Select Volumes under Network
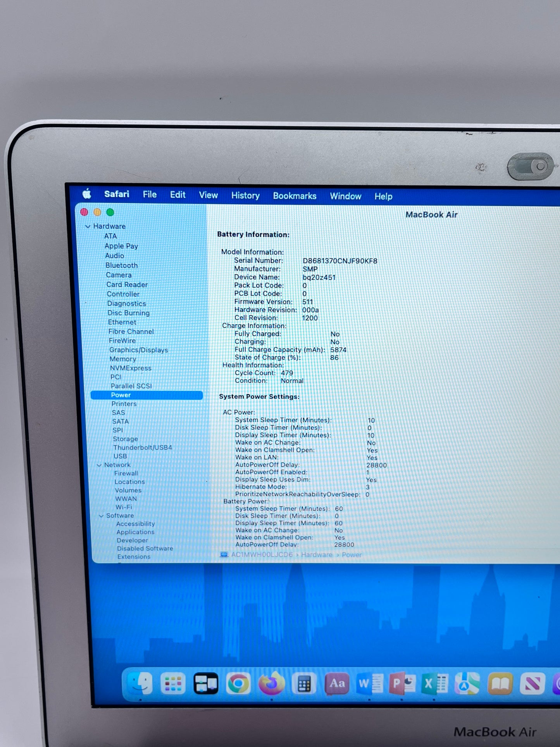 pos(128,490)
